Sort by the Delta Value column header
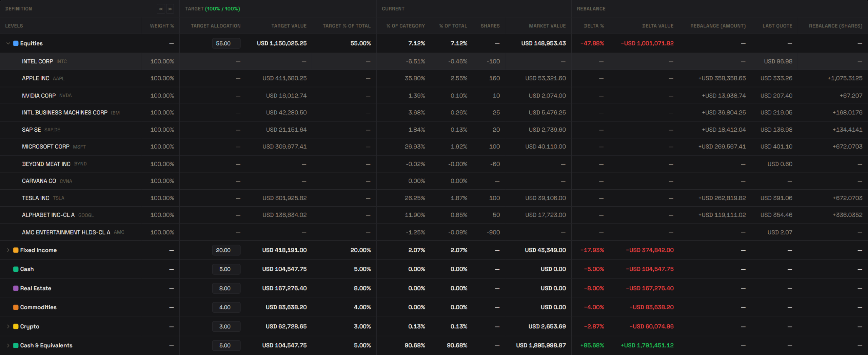This screenshot has height=355, width=868. click(657, 26)
